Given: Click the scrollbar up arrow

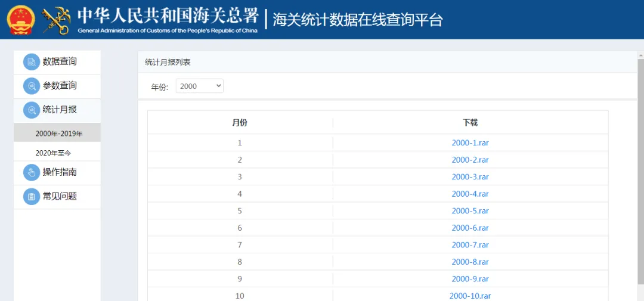Looking at the screenshot, I should pos(640,55).
